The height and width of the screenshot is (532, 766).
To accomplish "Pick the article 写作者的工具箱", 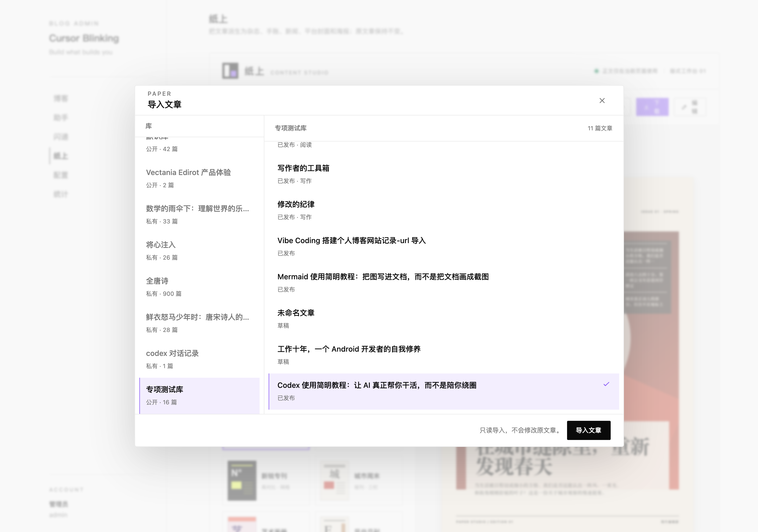I will (x=444, y=174).
